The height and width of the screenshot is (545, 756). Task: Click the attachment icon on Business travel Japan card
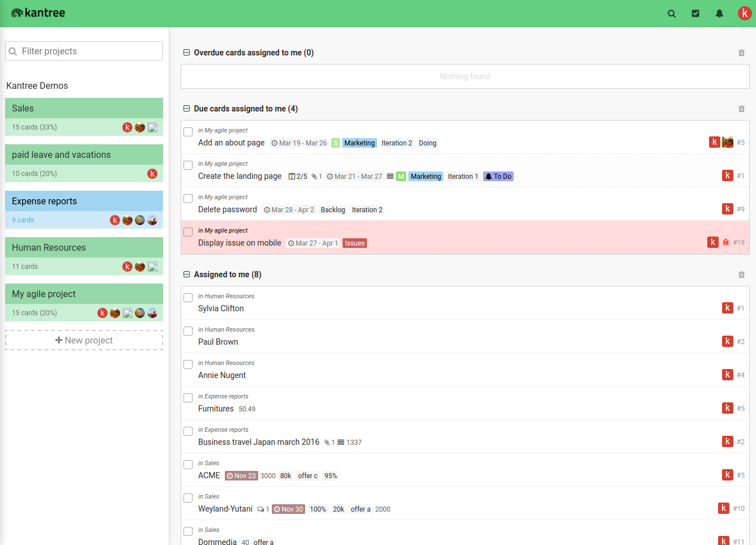pyautogui.click(x=329, y=443)
